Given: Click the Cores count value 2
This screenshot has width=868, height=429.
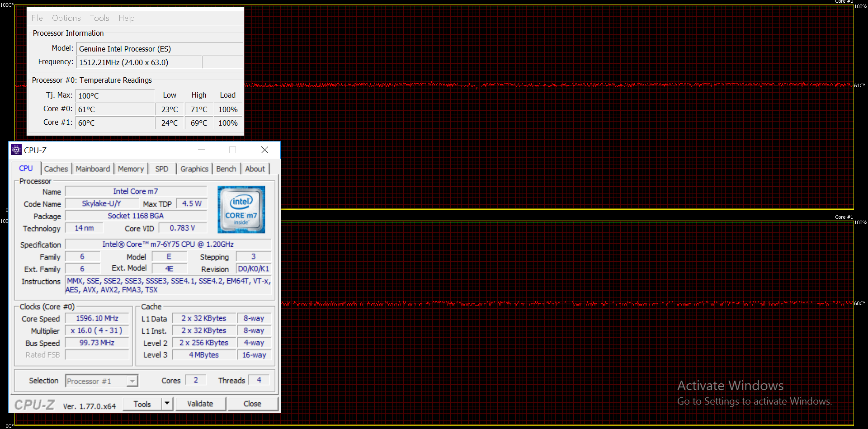Looking at the screenshot, I should click(196, 380).
